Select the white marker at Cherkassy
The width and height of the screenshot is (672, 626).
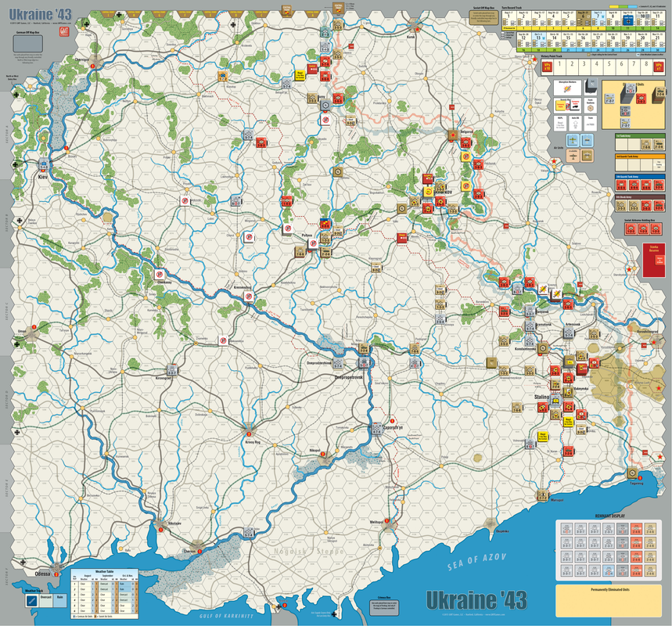(160, 275)
